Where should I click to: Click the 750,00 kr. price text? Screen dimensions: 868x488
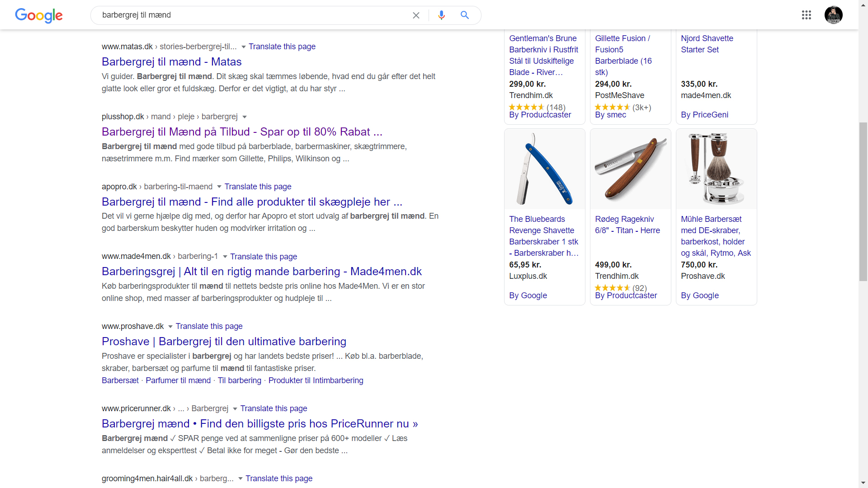tap(699, 265)
